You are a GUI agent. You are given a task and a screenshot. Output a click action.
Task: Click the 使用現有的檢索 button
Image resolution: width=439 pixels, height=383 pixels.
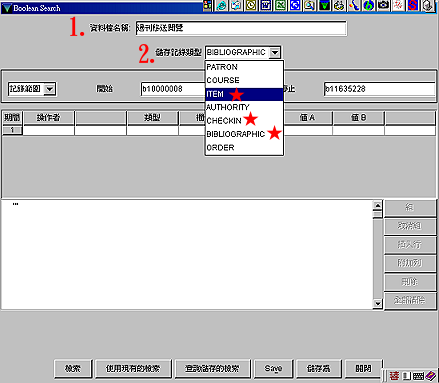point(133,369)
